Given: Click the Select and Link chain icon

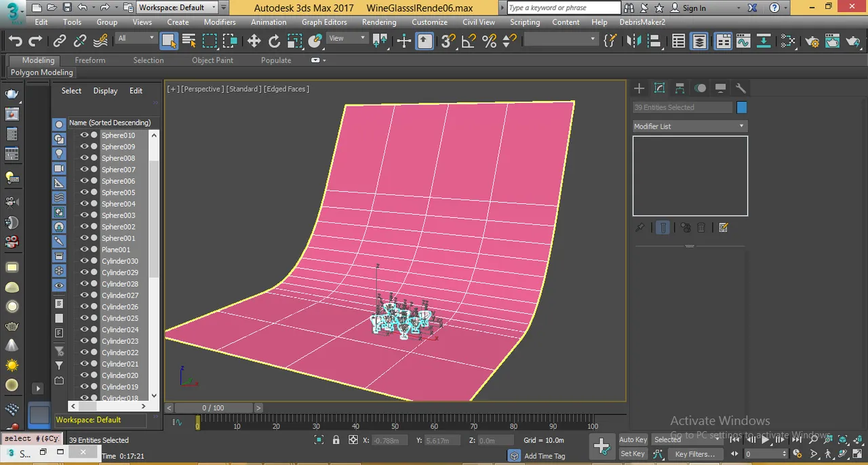Looking at the screenshot, I should coord(60,41).
